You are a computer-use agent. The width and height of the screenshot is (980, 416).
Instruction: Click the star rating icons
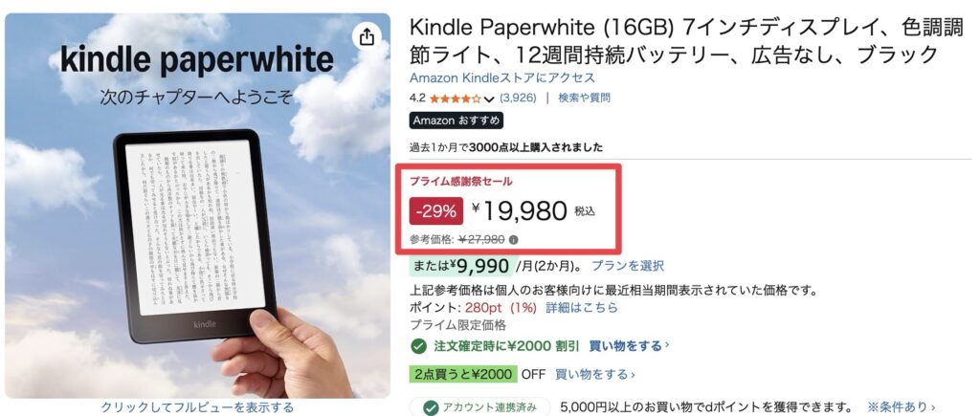(456, 98)
